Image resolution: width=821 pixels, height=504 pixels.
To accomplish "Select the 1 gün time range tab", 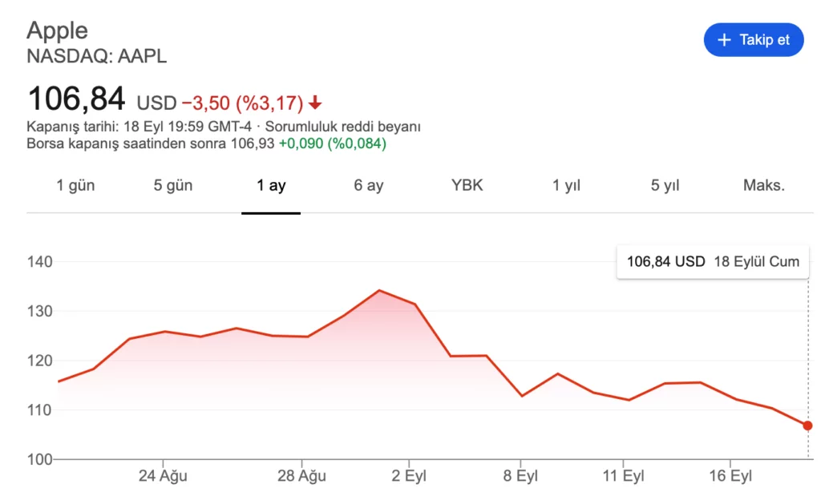I will point(75,185).
